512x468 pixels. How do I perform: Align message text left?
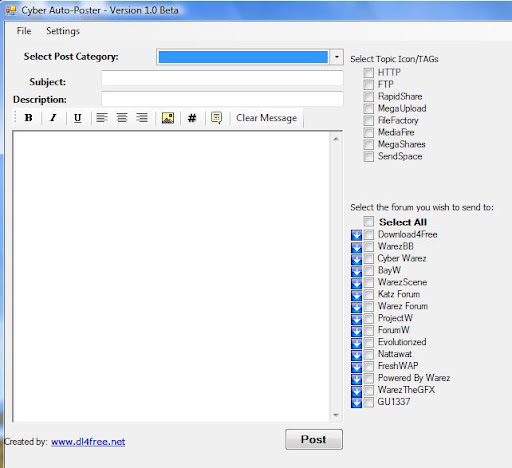pyautogui.click(x=102, y=118)
